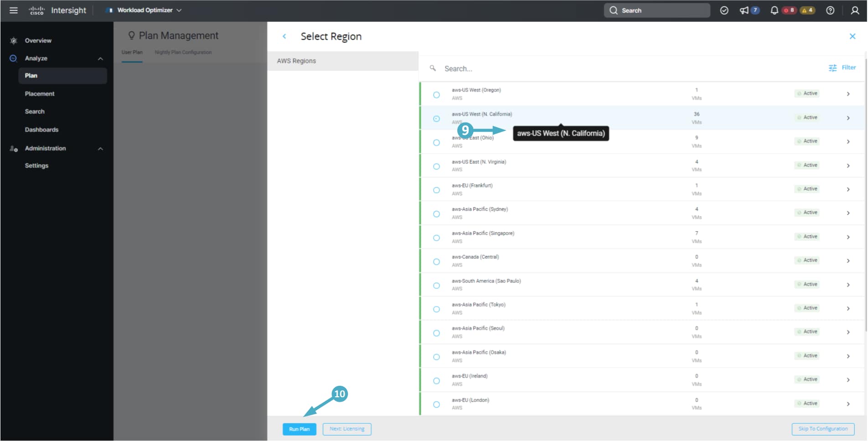
Task: Click the region list Search field
Action: point(547,69)
